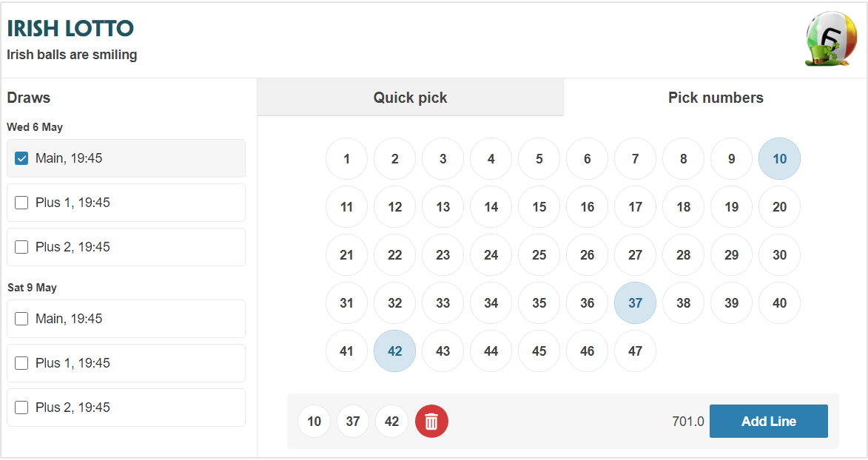This screenshot has height=460, width=868.
Task: Remove number 10 chip from selected line
Action: [314, 421]
